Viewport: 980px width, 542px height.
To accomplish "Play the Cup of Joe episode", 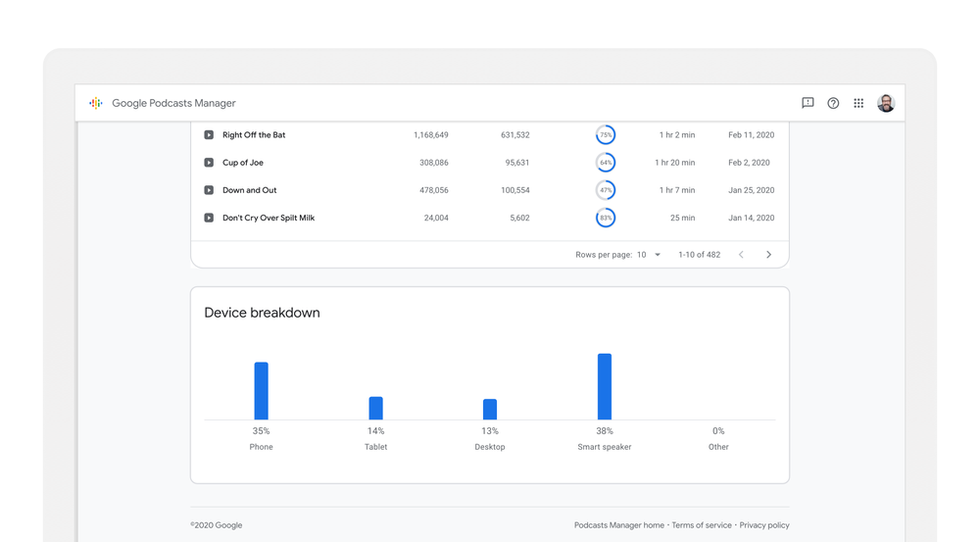I will [209, 163].
